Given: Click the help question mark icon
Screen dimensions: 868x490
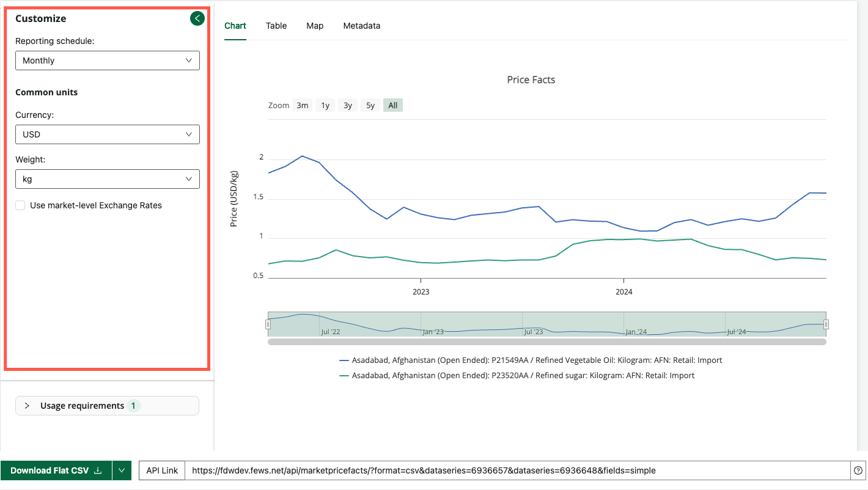Looking at the screenshot, I should (858, 470).
